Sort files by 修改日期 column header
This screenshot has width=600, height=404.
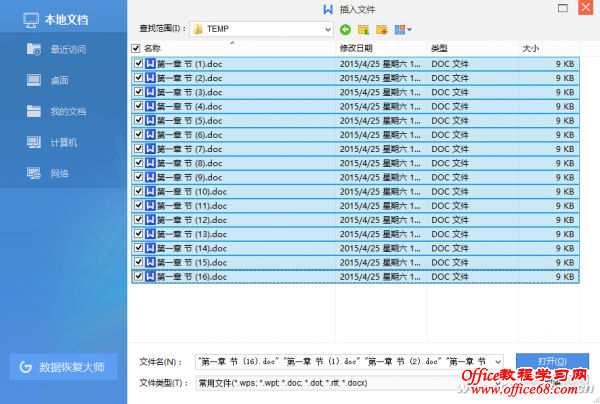click(x=357, y=48)
